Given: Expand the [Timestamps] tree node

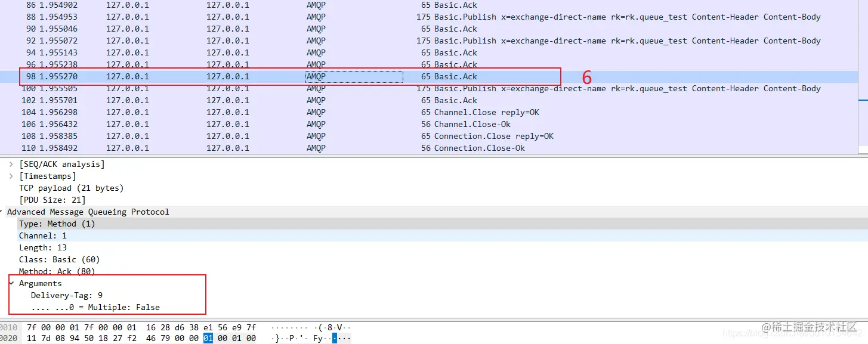Looking at the screenshot, I should [x=11, y=176].
